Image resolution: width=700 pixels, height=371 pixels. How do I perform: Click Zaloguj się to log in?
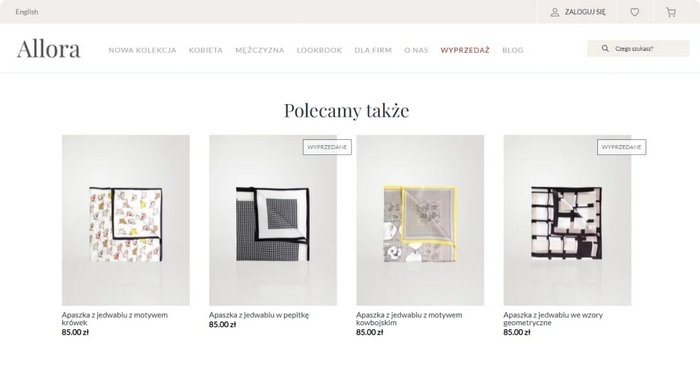tap(585, 12)
